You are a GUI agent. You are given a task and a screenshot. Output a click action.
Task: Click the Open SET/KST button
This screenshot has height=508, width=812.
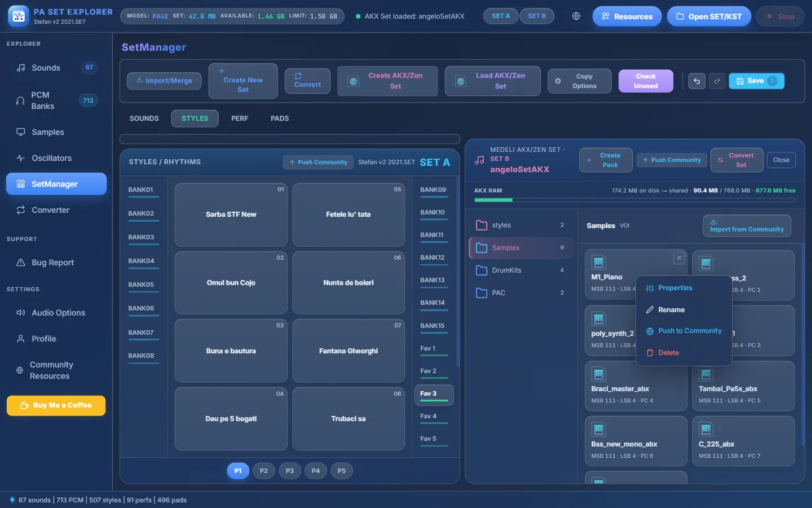pos(709,16)
